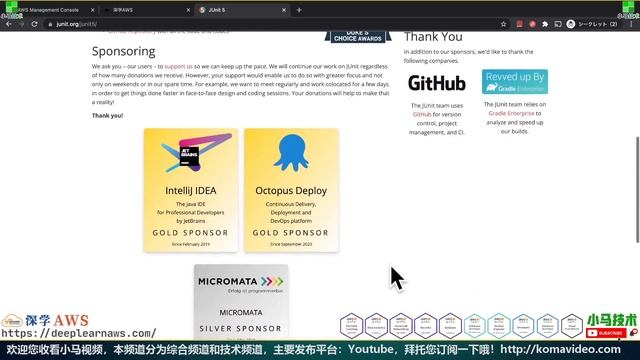Click the GitHub text link
This screenshot has width=640, height=360.
click(x=422, y=114)
